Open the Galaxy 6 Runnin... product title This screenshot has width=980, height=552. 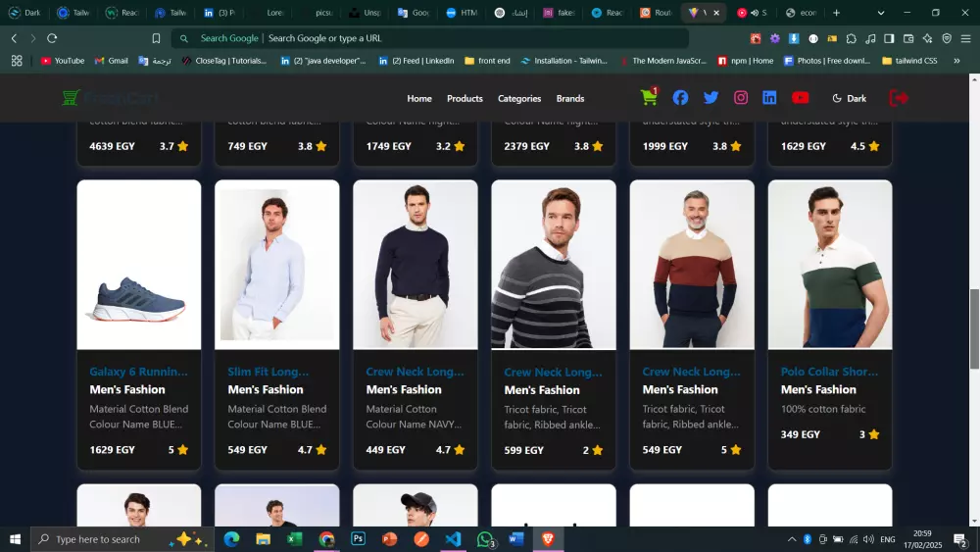click(x=138, y=372)
